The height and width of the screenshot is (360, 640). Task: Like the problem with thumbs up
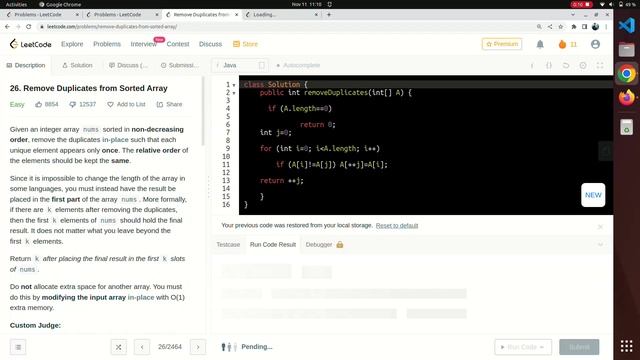[38, 104]
